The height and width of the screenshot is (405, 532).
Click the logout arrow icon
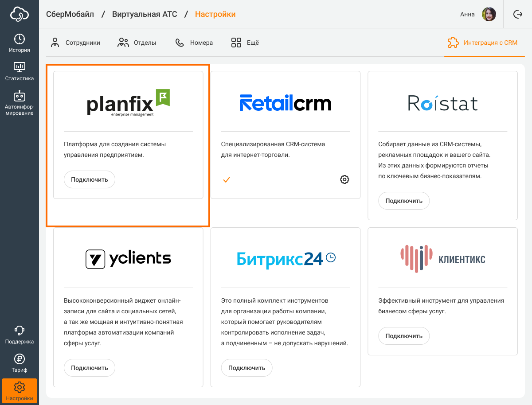click(518, 14)
